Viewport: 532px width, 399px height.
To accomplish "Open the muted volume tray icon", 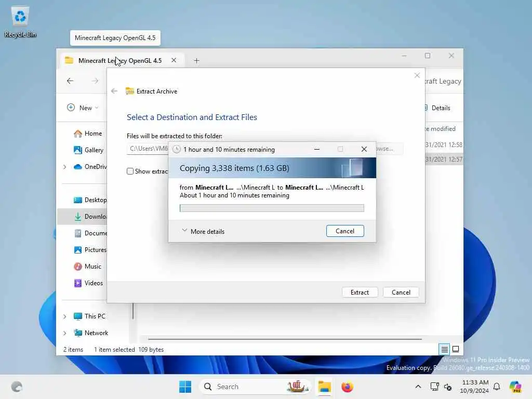I will click(x=448, y=387).
